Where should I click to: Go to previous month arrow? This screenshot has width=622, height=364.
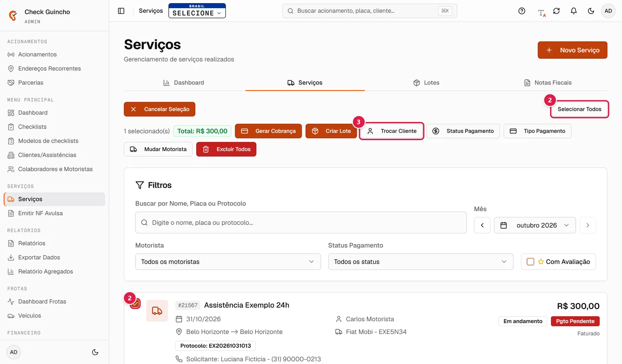click(482, 225)
